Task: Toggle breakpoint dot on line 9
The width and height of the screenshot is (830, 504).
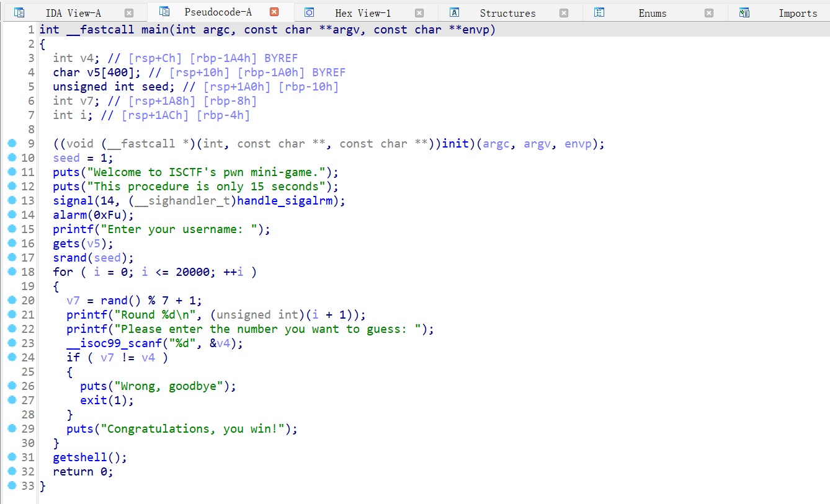Action: tap(11, 144)
